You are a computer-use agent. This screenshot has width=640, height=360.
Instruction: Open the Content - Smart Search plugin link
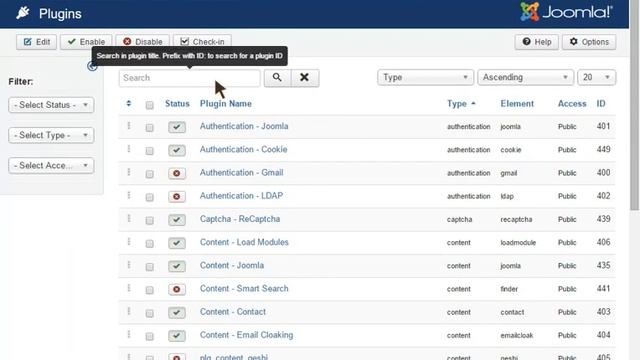[244, 288]
